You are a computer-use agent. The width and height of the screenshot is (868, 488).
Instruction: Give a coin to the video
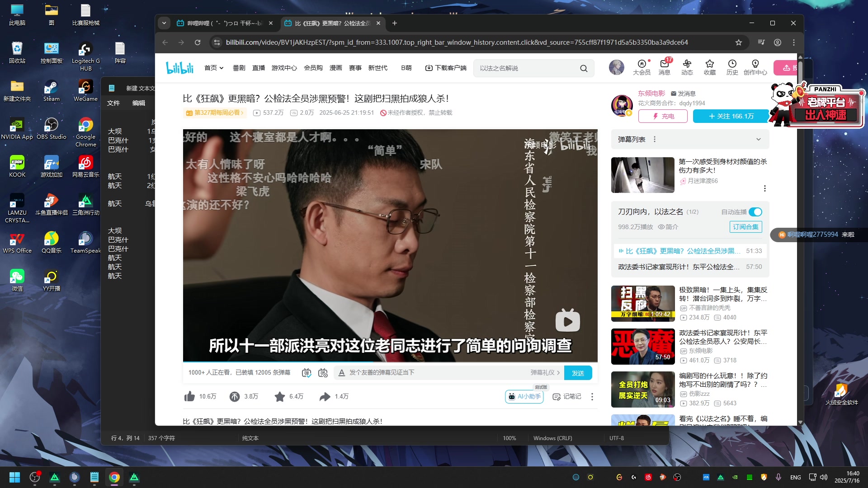coord(234,396)
